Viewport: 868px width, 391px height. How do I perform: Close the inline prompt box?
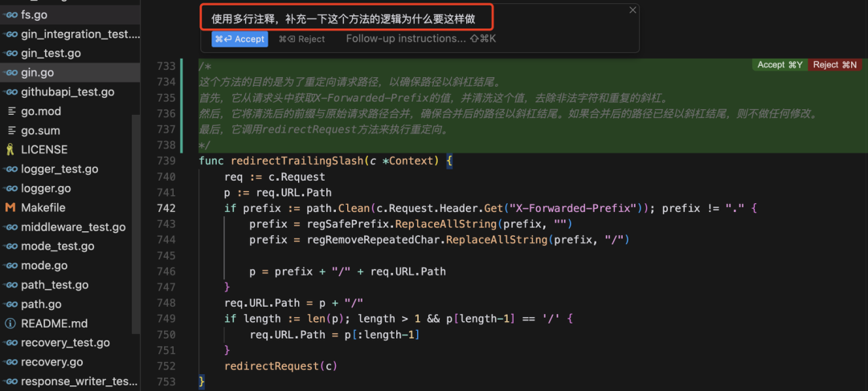(633, 10)
